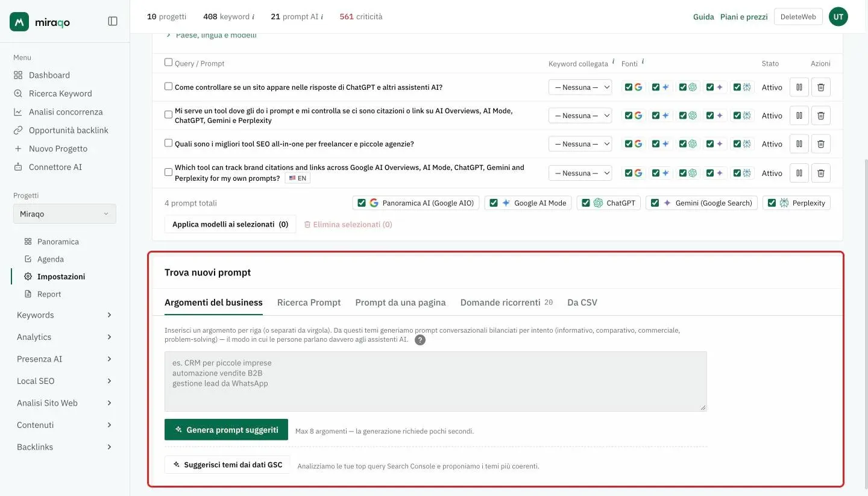The height and width of the screenshot is (496, 868).
Task: Open Piani e prezzi
Action: point(744,17)
